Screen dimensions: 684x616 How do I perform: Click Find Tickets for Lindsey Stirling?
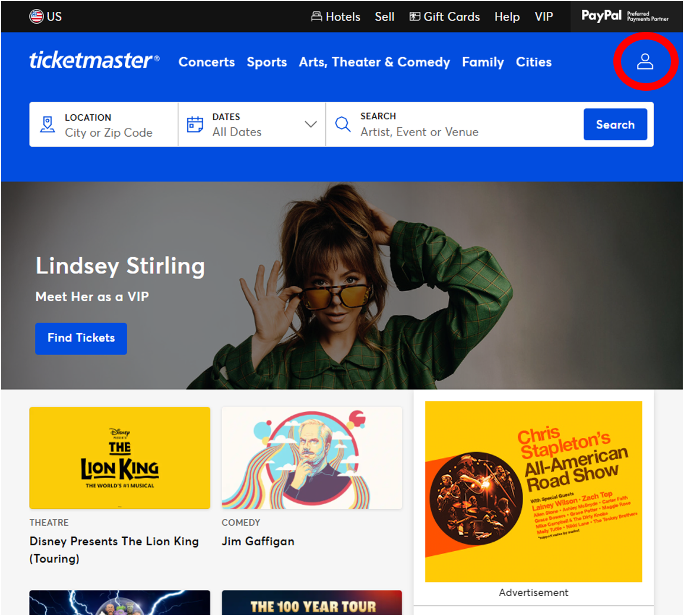pos(81,338)
